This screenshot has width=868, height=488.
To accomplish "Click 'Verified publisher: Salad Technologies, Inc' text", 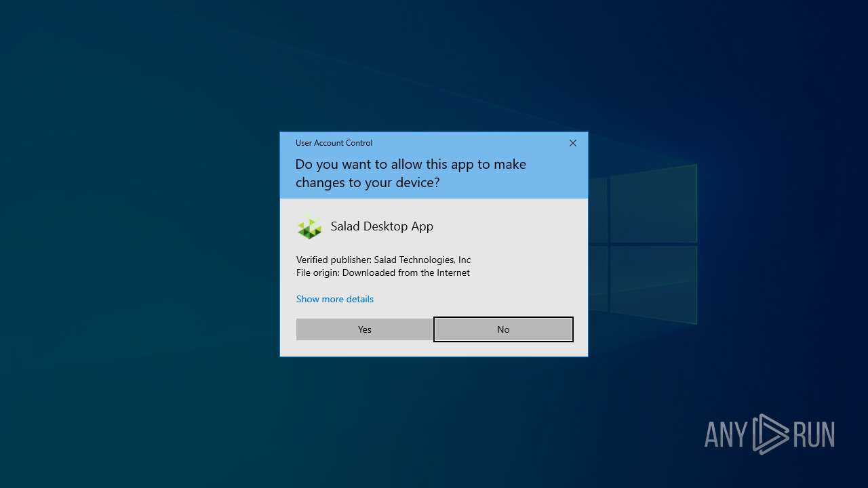I will pyautogui.click(x=383, y=260).
